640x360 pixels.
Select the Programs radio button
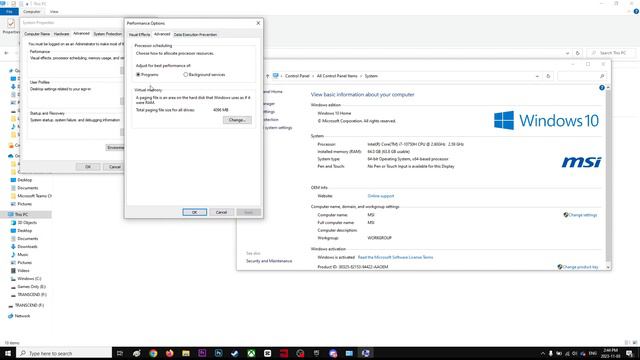138,75
